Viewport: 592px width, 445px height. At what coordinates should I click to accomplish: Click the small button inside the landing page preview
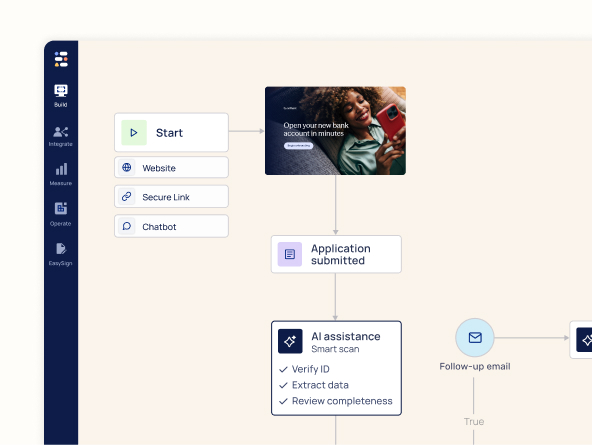[x=298, y=146]
